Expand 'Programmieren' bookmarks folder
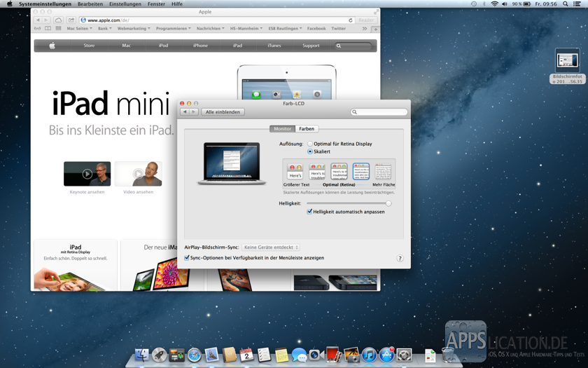Image resolution: width=588 pixels, height=368 pixels. (174, 29)
